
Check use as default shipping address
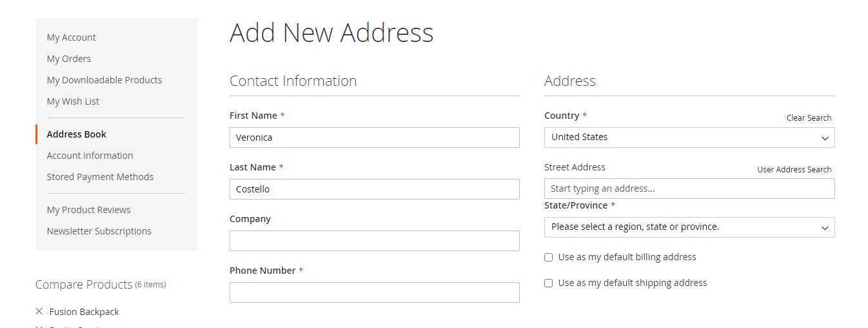point(549,283)
